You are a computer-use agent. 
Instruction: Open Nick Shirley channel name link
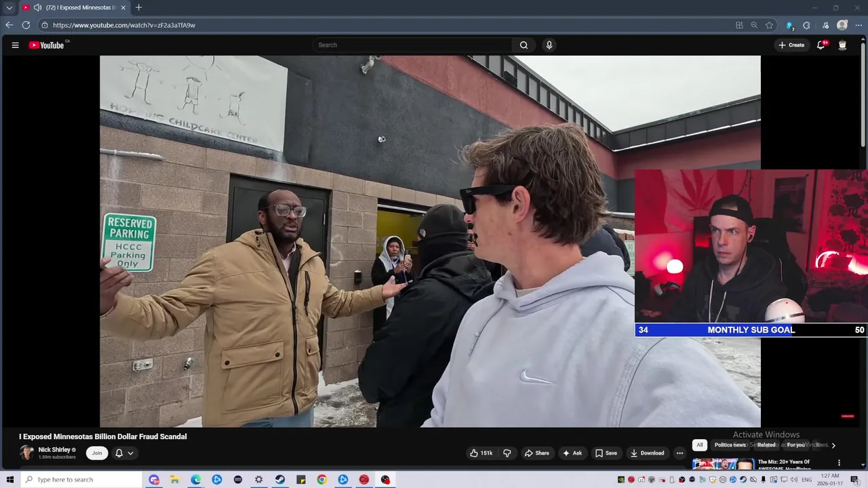tap(54, 449)
